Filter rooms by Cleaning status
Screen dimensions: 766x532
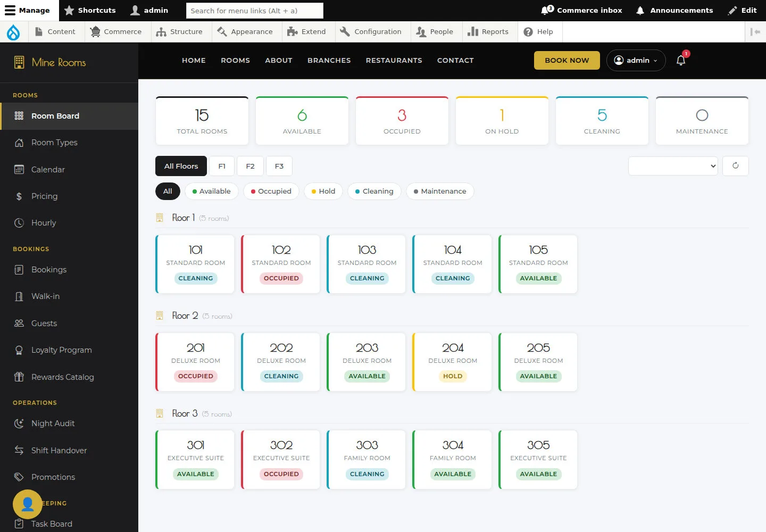coord(374,192)
